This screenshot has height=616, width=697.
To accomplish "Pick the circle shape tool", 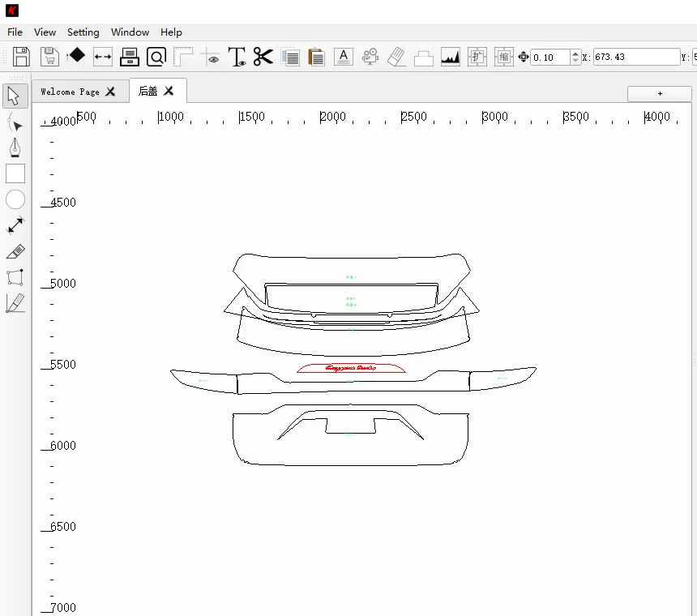I will 15,199.
